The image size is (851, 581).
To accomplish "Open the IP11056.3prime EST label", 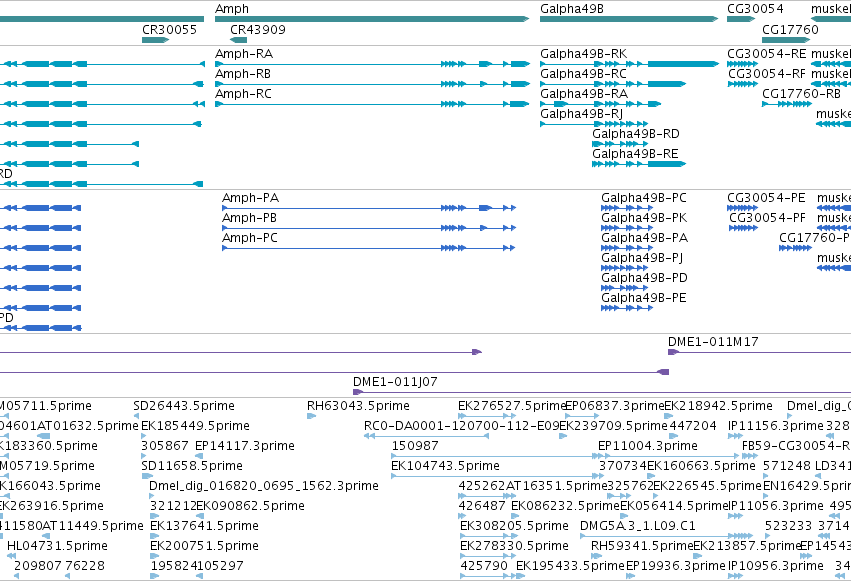I will (x=776, y=506).
